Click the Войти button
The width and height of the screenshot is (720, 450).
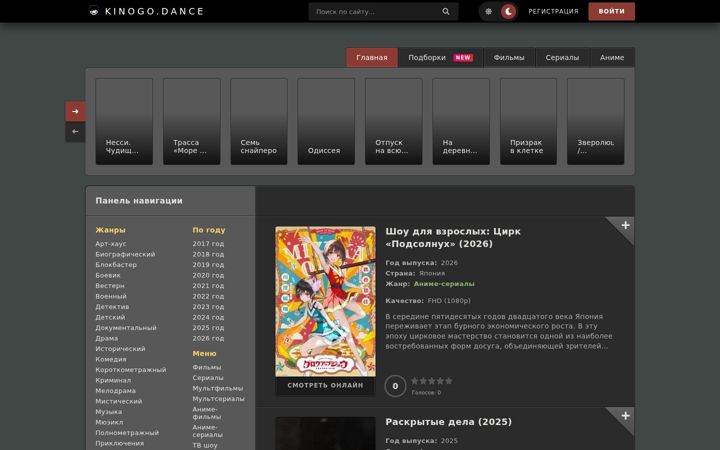point(611,11)
